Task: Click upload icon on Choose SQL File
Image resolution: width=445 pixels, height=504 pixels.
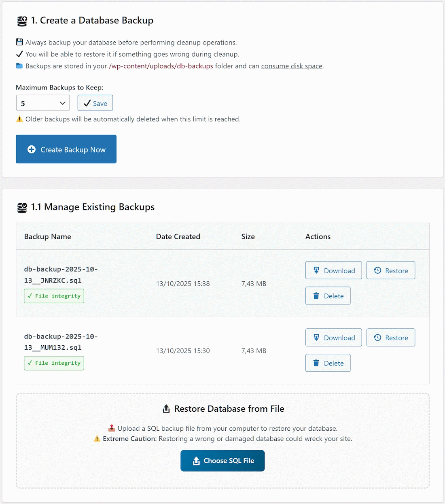Action: (x=196, y=461)
